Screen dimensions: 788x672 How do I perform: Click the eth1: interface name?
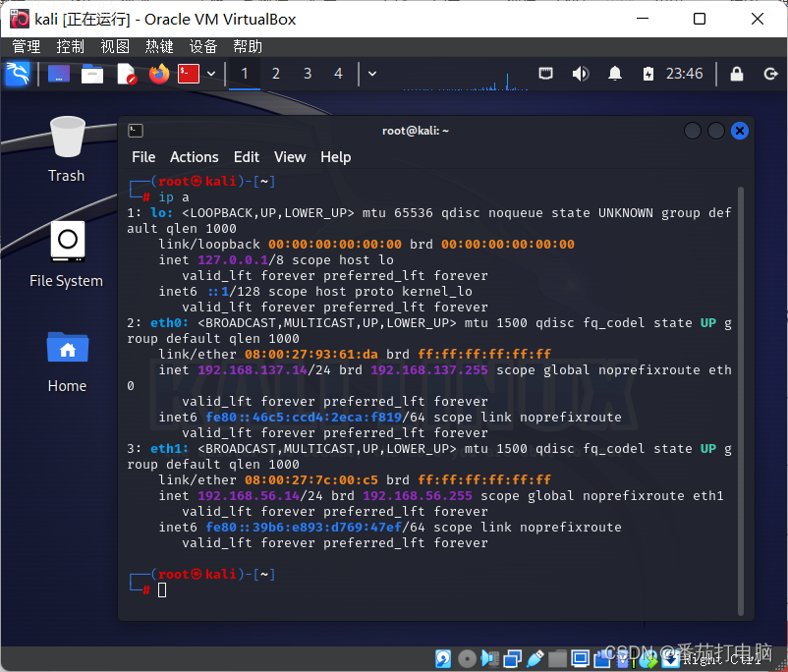click(169, 448)
